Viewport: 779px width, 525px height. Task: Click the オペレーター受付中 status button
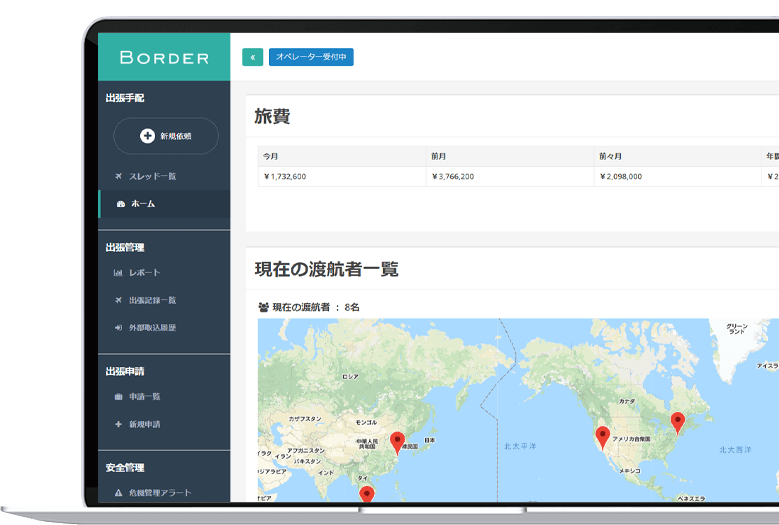pos(311,57)
